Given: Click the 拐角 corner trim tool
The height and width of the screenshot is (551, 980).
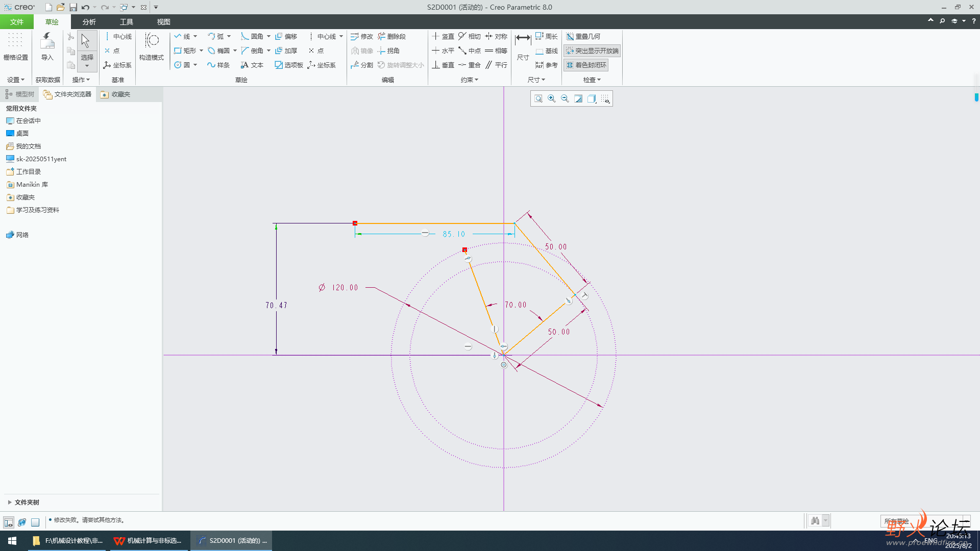Looking at the screenshot, I should point(388,51).
